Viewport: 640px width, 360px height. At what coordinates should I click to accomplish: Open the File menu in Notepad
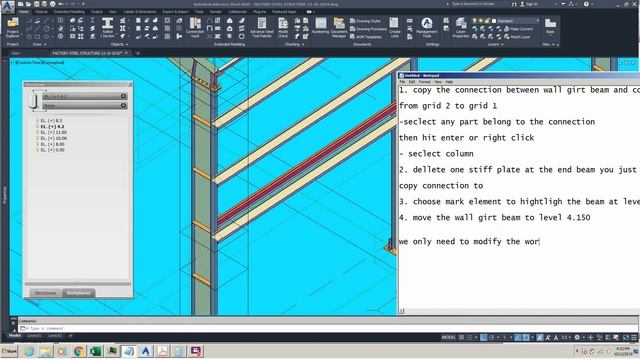coord(402,82)
